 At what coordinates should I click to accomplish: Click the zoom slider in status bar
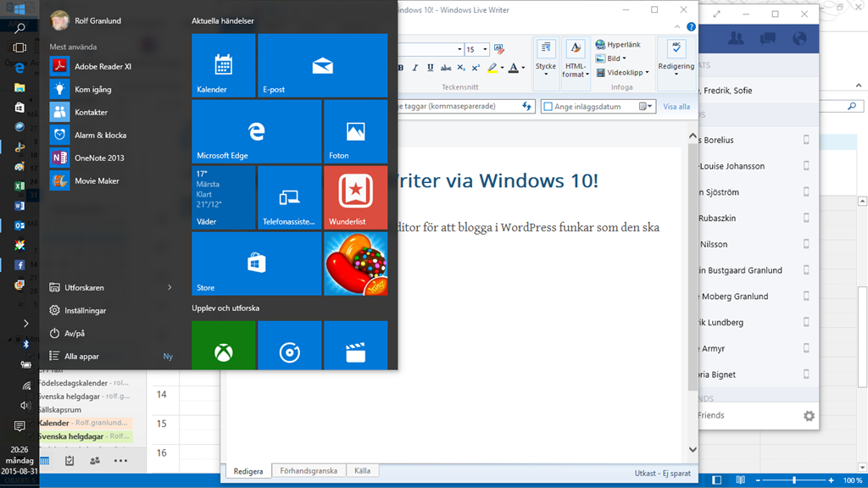tap(794, 480)
